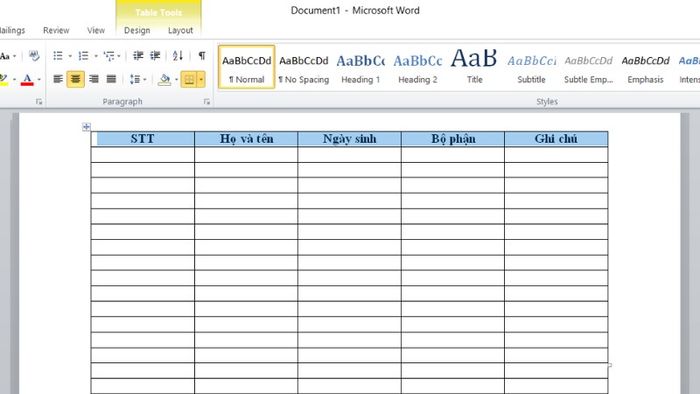Justify paragraph text
Screen dimensions: 700x394
coord(111,79)
